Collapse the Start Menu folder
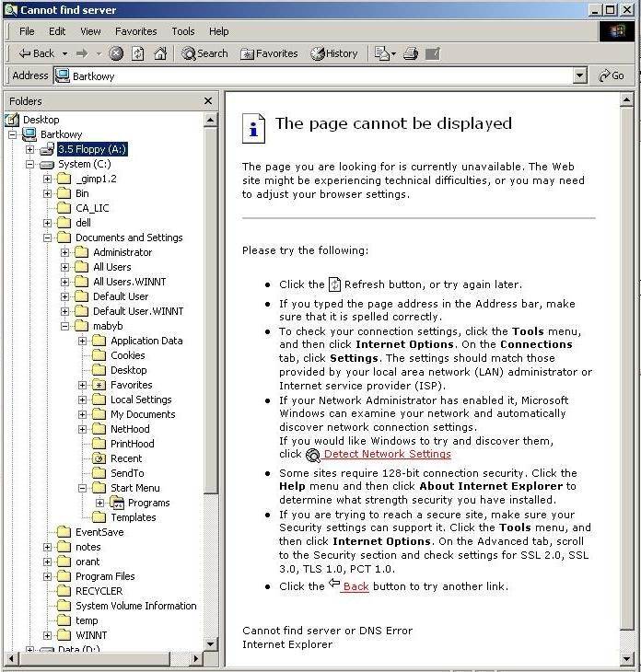Image resolution: width=641 pixels, height=672 pixels. pyautogui.click(x=82, y=488)
